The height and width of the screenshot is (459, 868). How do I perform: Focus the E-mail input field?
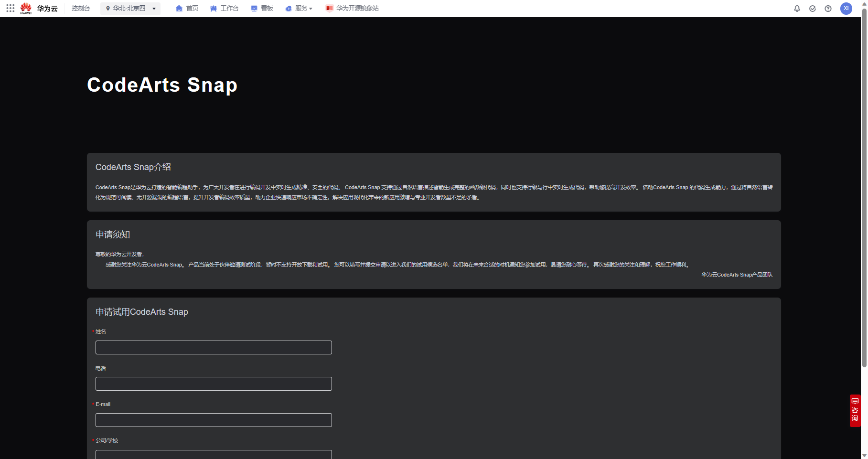pyautogui.click(x=214, y=420)
